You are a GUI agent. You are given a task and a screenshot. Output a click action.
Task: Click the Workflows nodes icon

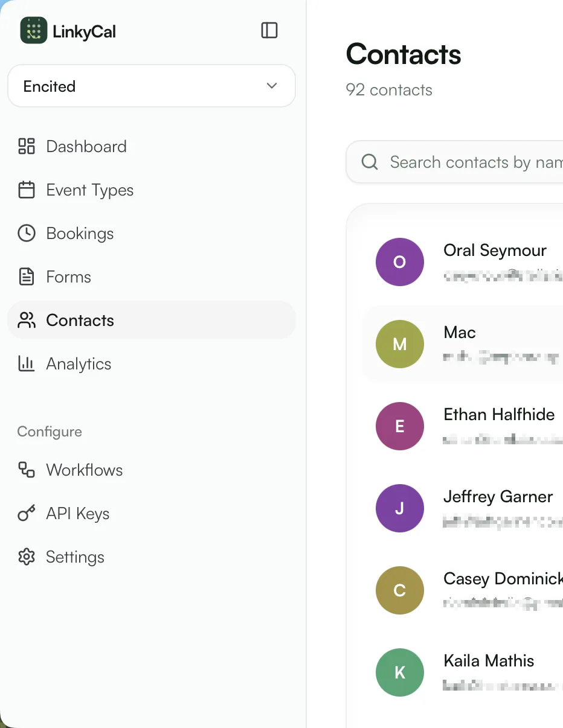pos(27,470)
